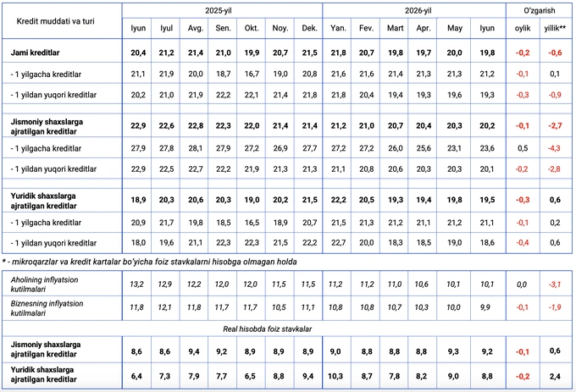Click the Jami kreditlar yearly change -0,6
Screen dimensions: 576x392
point(555,52)
